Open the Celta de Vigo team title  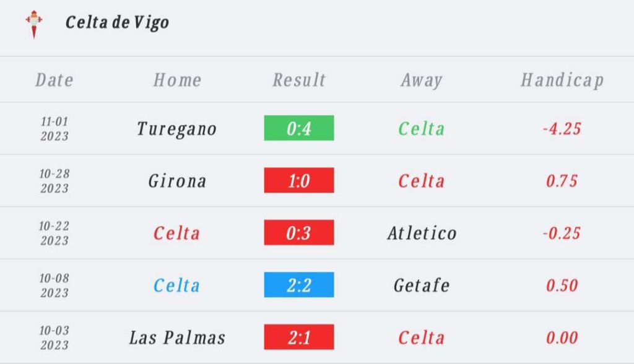click(x=117, y=22)
